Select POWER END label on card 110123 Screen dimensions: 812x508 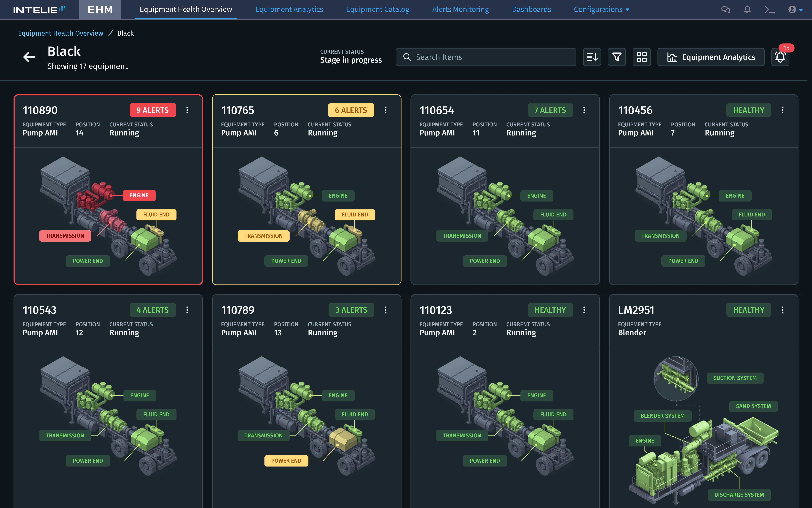tap(485, 461)
